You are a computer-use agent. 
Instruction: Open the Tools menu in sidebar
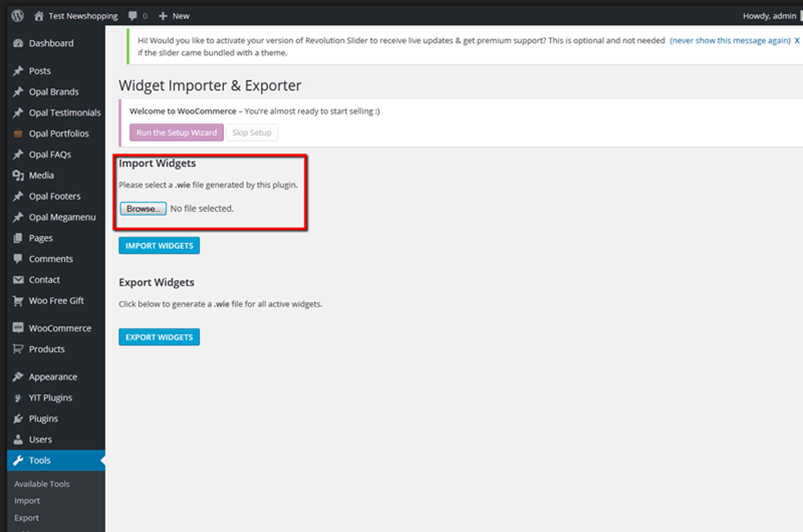(x=40, y=461)
